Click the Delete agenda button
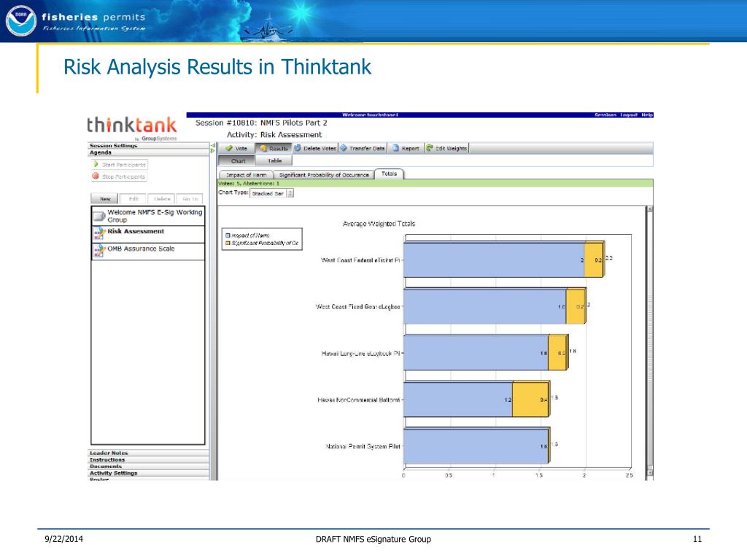Screen dimensions: 747x560 pyautogui.click(x=162, y=198)
